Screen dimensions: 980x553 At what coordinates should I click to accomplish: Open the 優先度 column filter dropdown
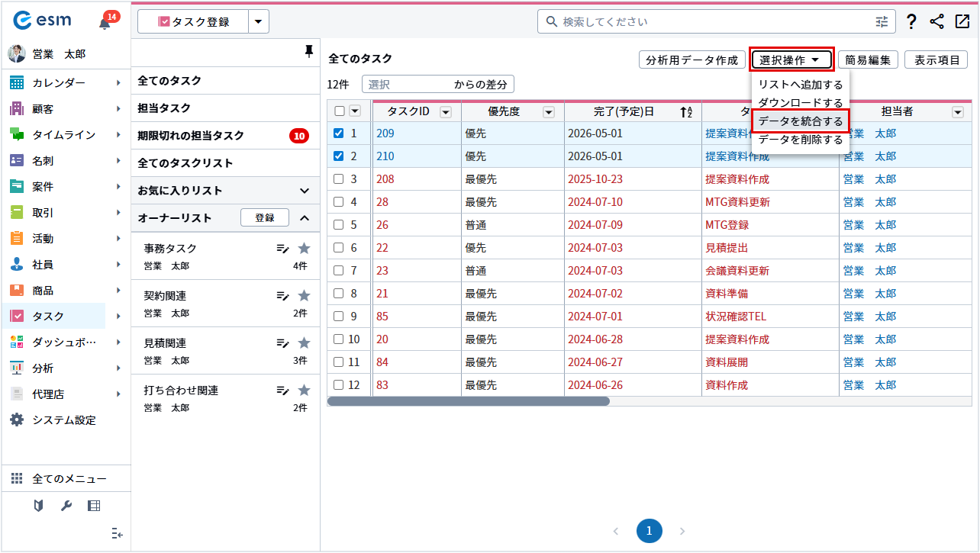click(548, 112)
